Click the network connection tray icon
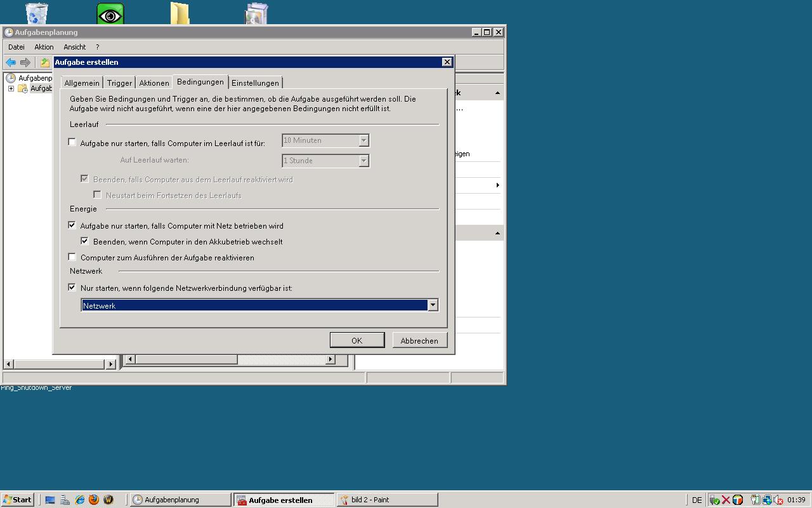The height and width of the screenshot is (508, 812). [766, 500]
